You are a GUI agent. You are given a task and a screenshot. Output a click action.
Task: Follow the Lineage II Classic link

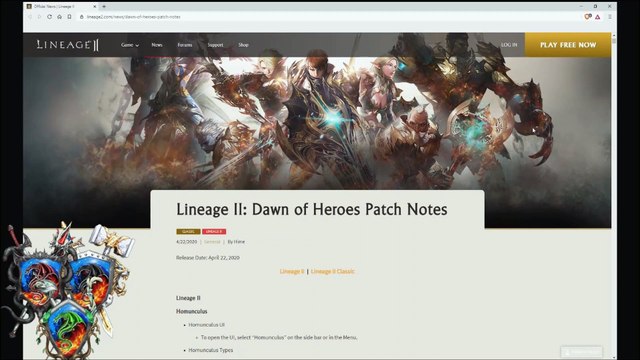tap(333, 271)
